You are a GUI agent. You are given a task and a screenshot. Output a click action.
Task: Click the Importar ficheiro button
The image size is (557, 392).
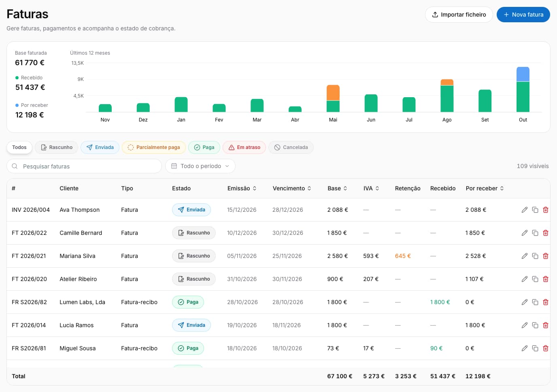pyautogui.click(x=459, y=15)
